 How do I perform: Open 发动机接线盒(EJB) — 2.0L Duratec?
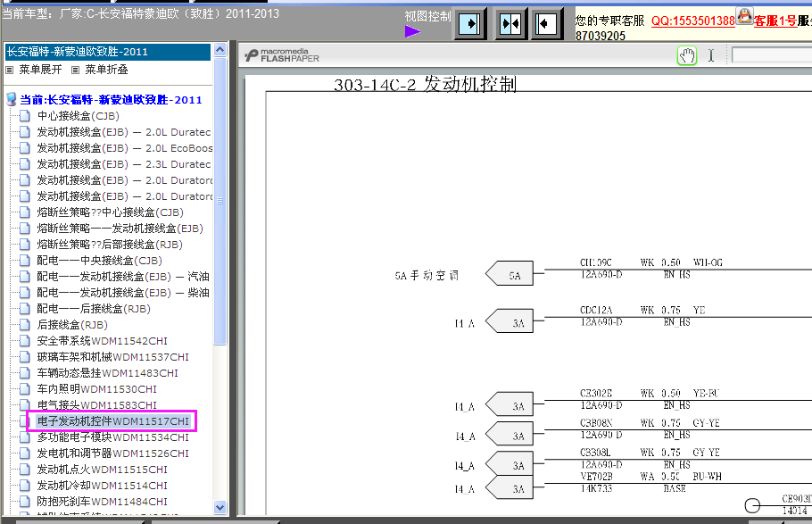[x=124, y=131]
